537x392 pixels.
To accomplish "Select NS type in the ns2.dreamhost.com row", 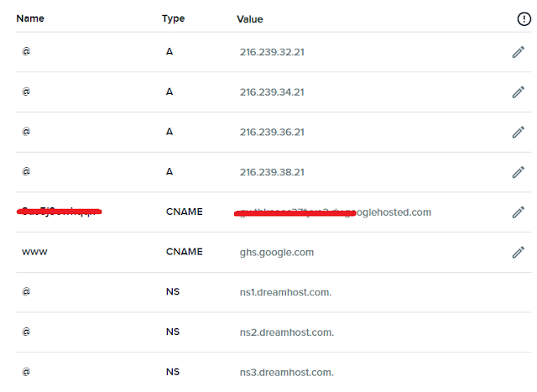I will coord(173,332).
